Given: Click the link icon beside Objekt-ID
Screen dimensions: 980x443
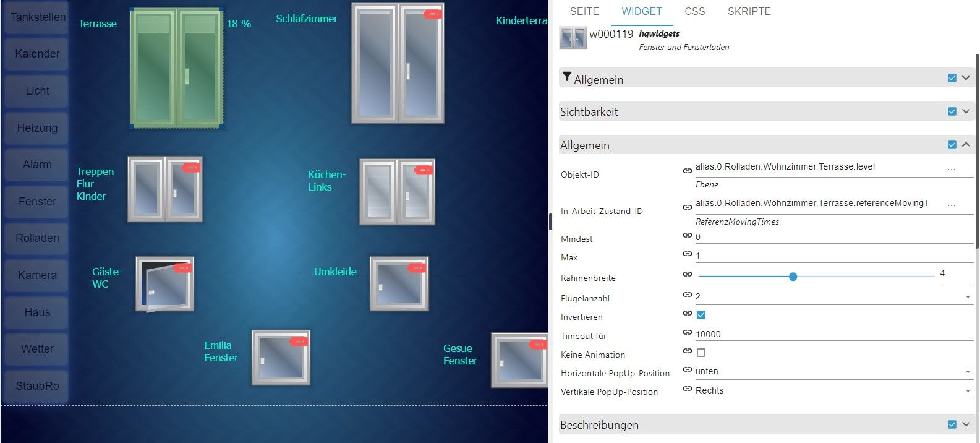Looking at the screenshot, I should pyautogui.click(x=687, y=170).
